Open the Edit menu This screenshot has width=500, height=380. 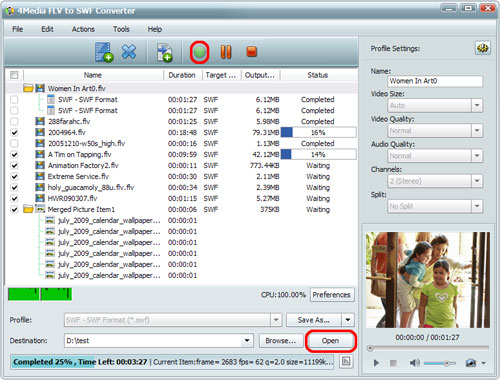[x=47, y=29]
